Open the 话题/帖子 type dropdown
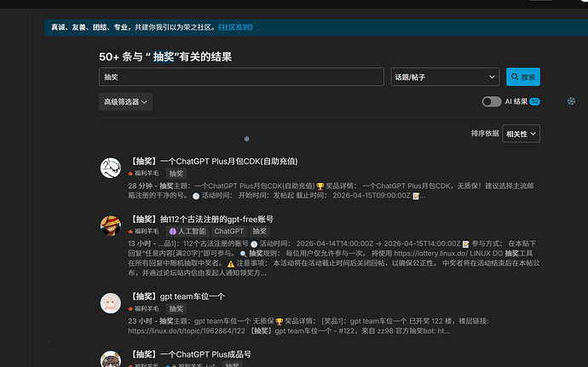Screen dimensions: 588x367 click(x=445, y=77)
